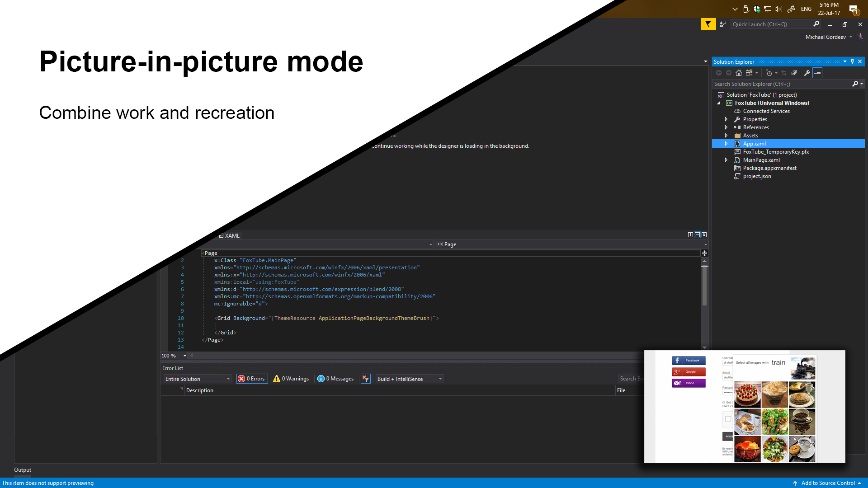Toggle the Preview Selected Items button

click(817, 73)
